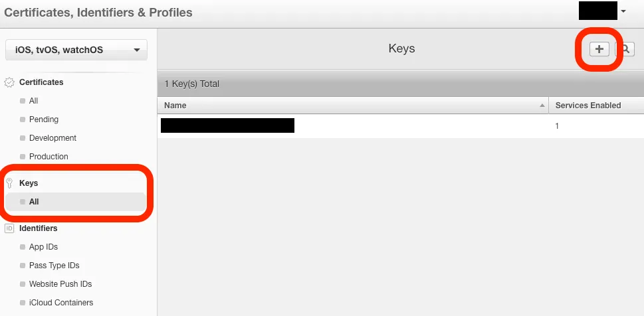Viewport: 644px width, 316px height.
Task: Open Pass Type IDs section
Action: [x=54, y=266]
